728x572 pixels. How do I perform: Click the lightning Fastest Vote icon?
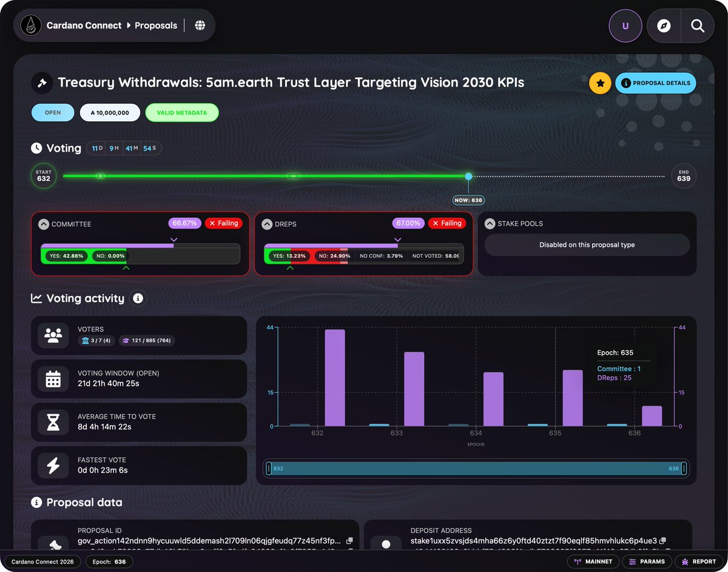tap(53, 465)
